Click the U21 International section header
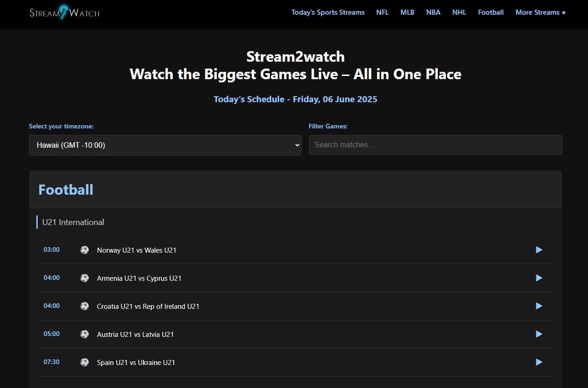This screenshot has height=388, width=588. [74, 222]
